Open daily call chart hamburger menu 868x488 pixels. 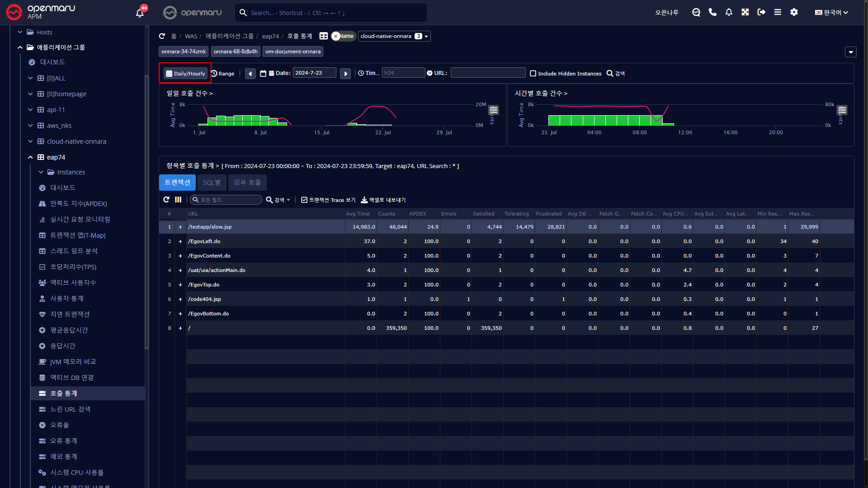pyautogui.click(x=494, y=110)
